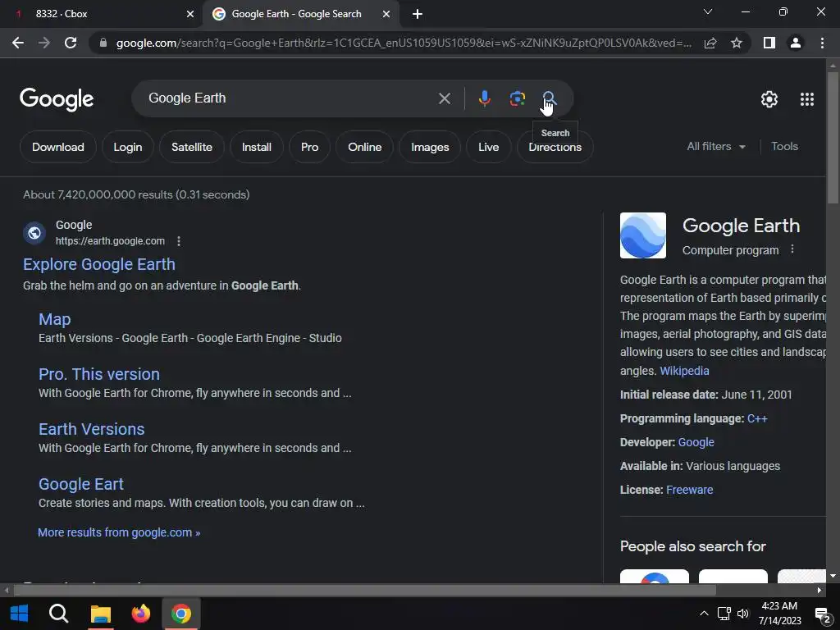Click the Google Earth logo thumbnail
This screenshot has width=840, height=630.
[643, 235]
